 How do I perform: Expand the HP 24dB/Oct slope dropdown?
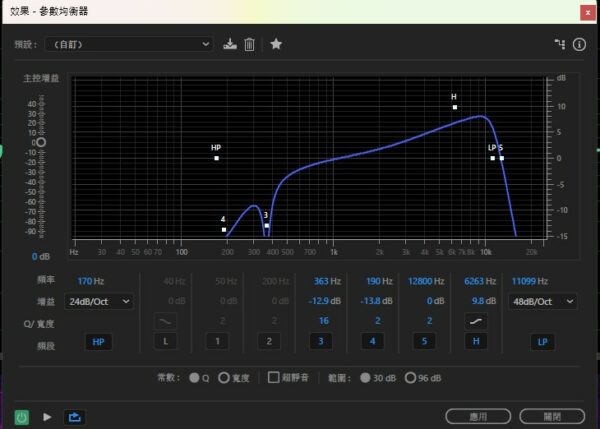click(99, 301)
